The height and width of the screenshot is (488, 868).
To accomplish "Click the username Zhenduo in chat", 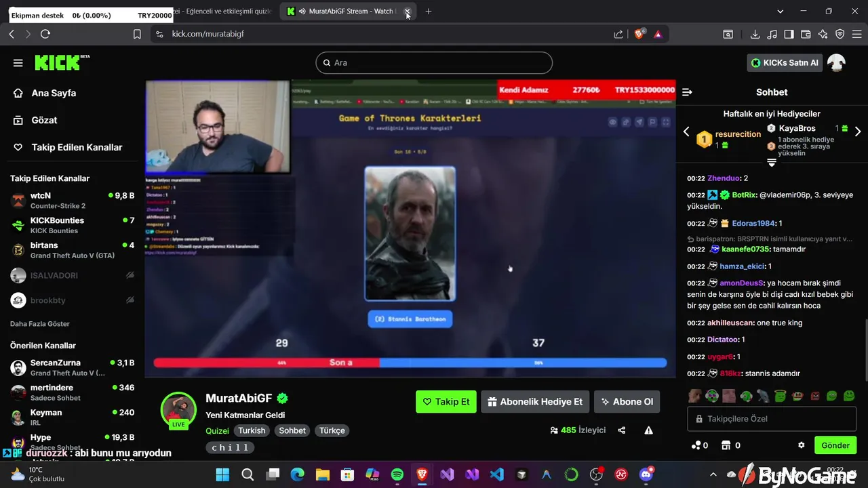I will click(x=724, y=178).
